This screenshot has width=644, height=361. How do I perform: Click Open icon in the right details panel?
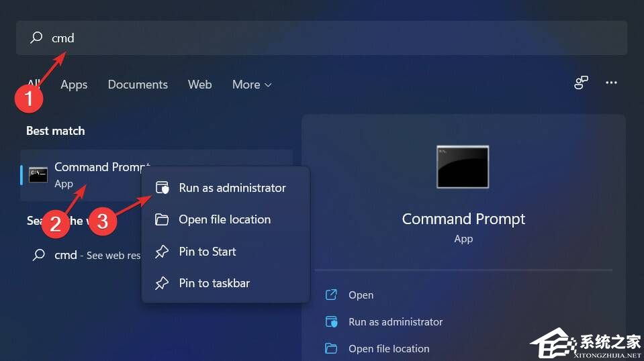coord(331,295)
